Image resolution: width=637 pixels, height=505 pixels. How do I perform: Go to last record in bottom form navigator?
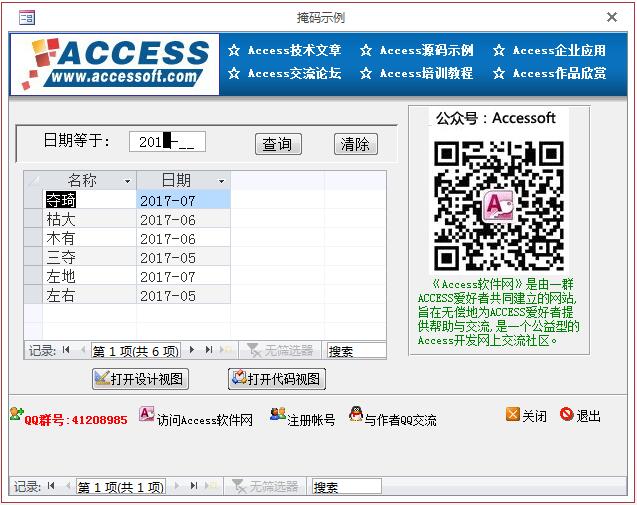[x=194, y=485]
